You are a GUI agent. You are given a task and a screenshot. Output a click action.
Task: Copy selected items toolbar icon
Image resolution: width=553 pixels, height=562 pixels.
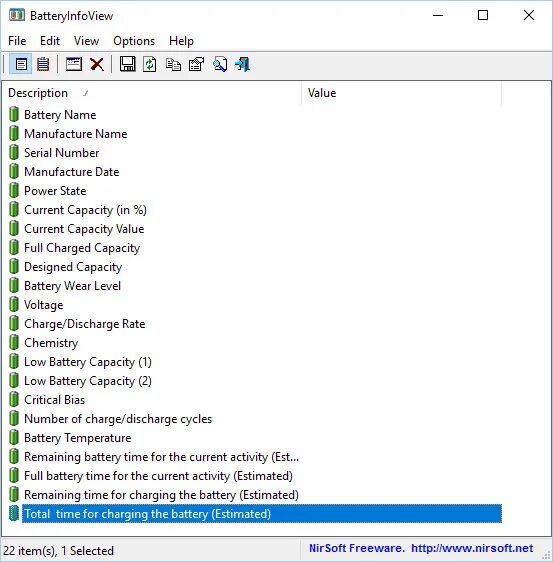[x=173, y=65]
